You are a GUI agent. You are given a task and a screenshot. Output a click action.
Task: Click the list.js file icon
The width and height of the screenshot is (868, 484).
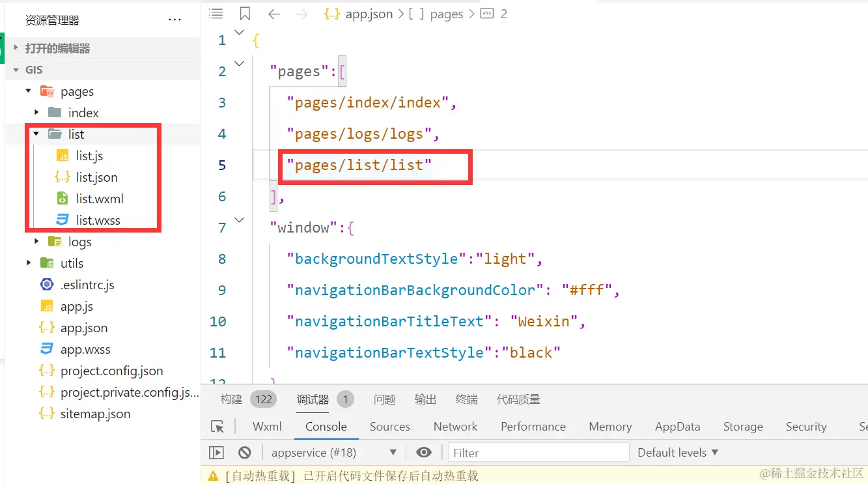pyautogui.click(x=63, y=156)
